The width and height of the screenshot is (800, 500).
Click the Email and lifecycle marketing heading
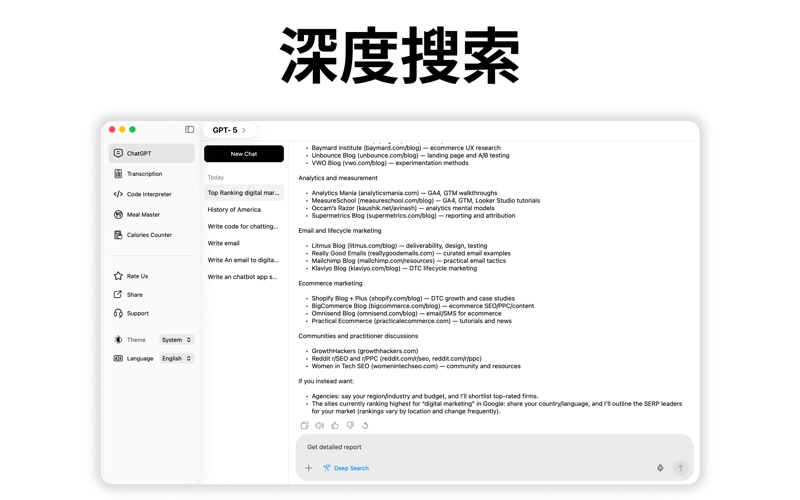click(340, 231)
